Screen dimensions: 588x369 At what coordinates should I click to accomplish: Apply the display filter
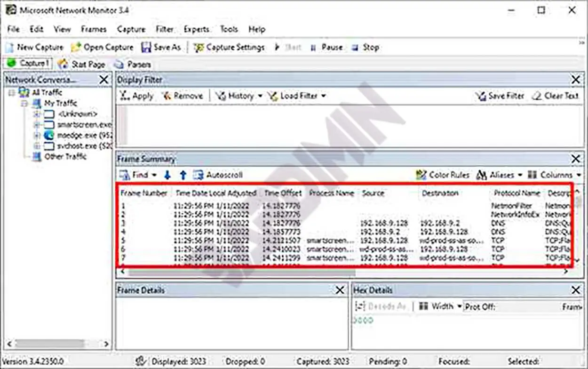click(x=136, y=96)
